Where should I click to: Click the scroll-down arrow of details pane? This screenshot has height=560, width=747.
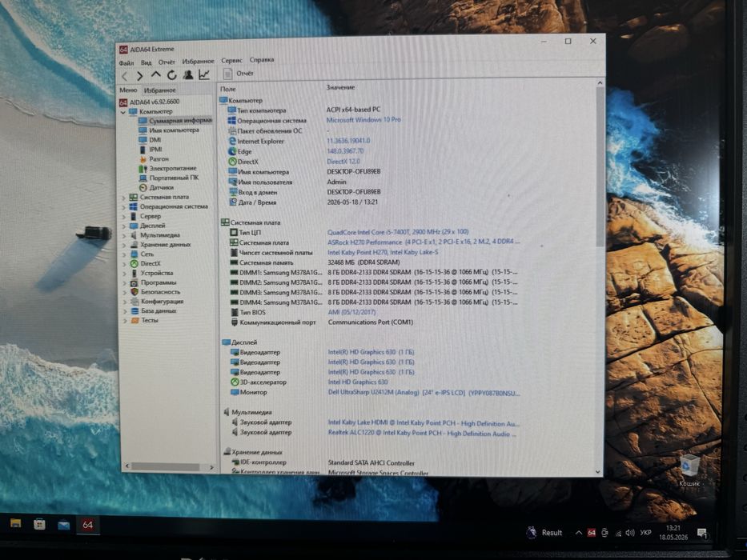coord(598,471)
